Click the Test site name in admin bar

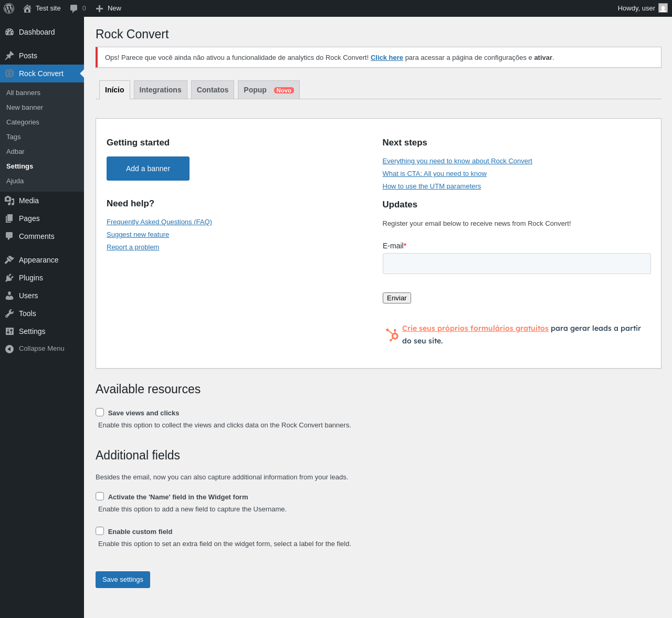coord(48,8)
